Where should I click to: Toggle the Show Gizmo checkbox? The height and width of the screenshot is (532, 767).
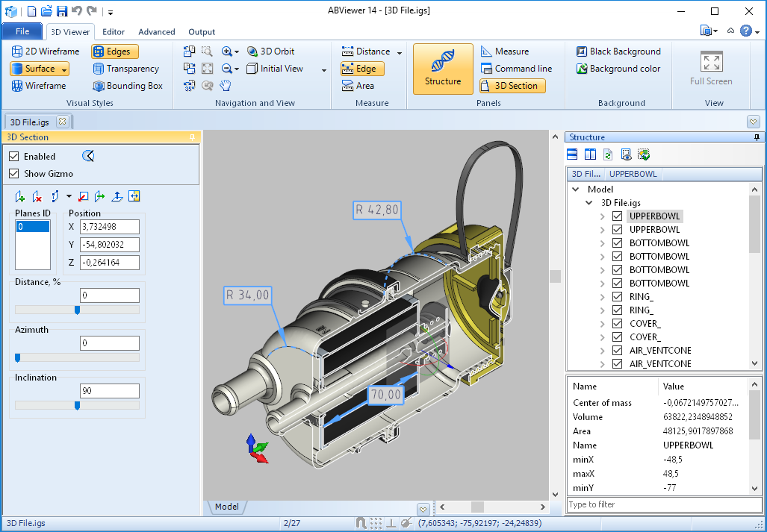14,174
